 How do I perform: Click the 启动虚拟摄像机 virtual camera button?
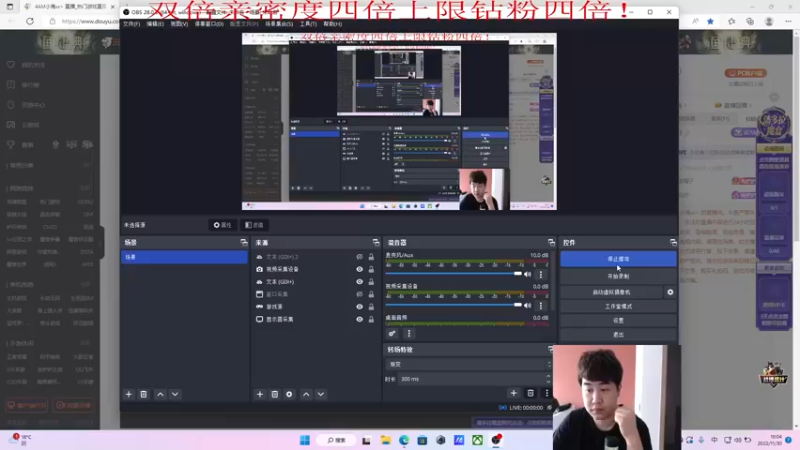[x=611, y=292]
